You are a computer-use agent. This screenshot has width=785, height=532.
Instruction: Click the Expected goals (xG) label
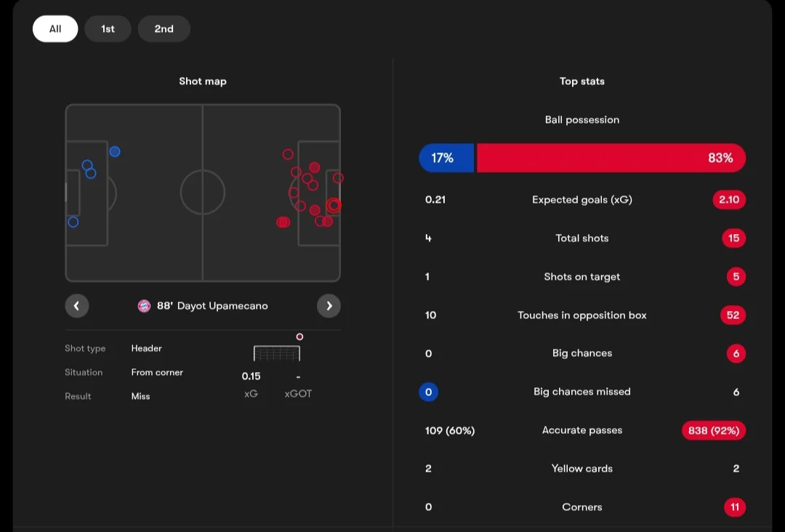coord(581,200)
